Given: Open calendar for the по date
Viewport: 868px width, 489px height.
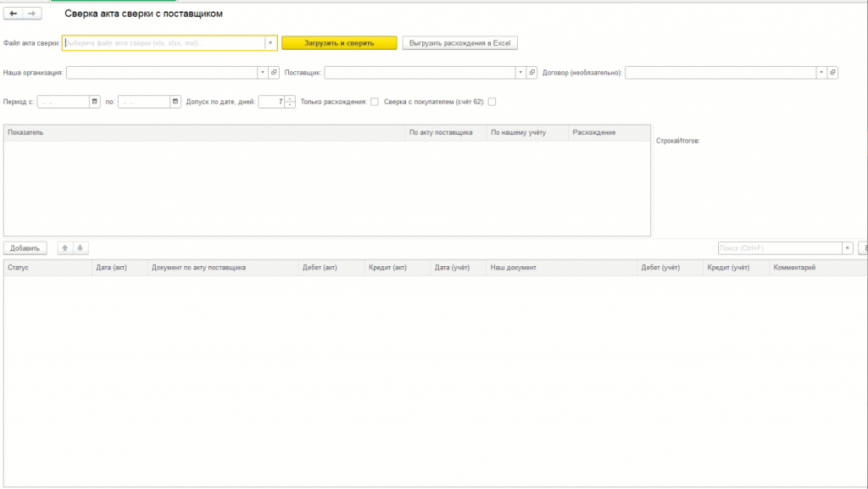Looking at the screenshot, I should (175, 102).
